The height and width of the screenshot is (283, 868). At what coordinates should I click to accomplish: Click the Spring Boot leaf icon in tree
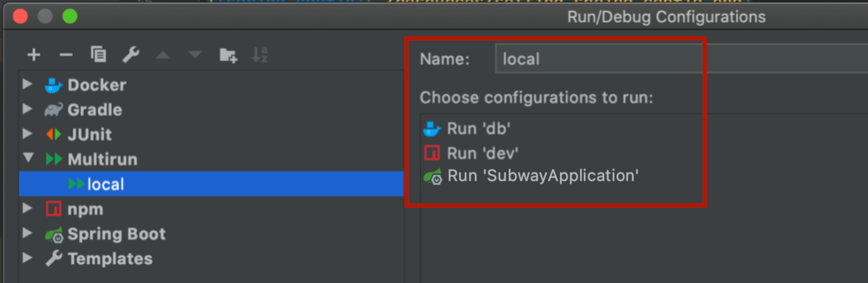pyautogui.click(x=54, y=234)
